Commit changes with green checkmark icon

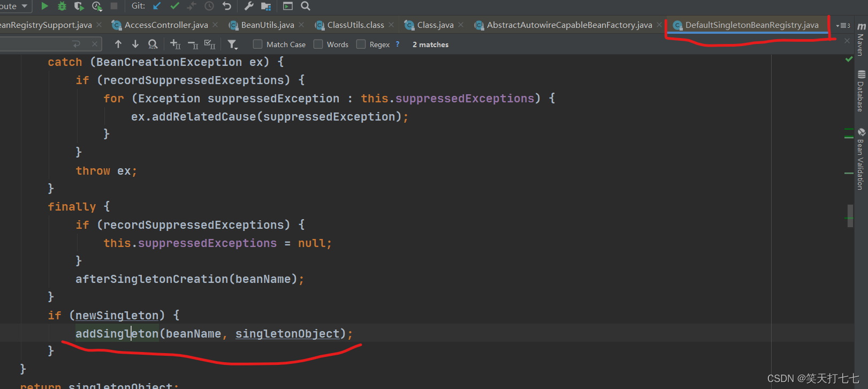click(174, 6)
